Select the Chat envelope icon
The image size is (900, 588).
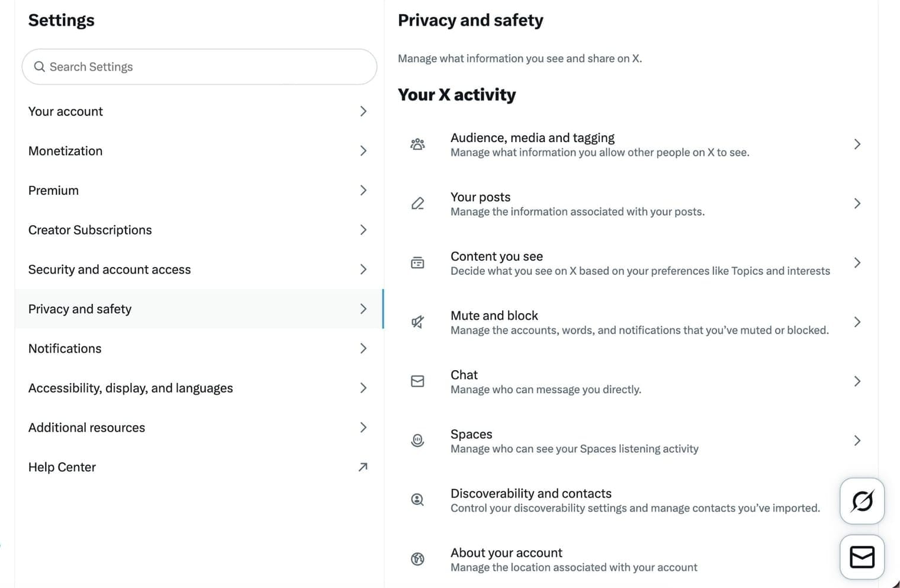pos(417,381)
